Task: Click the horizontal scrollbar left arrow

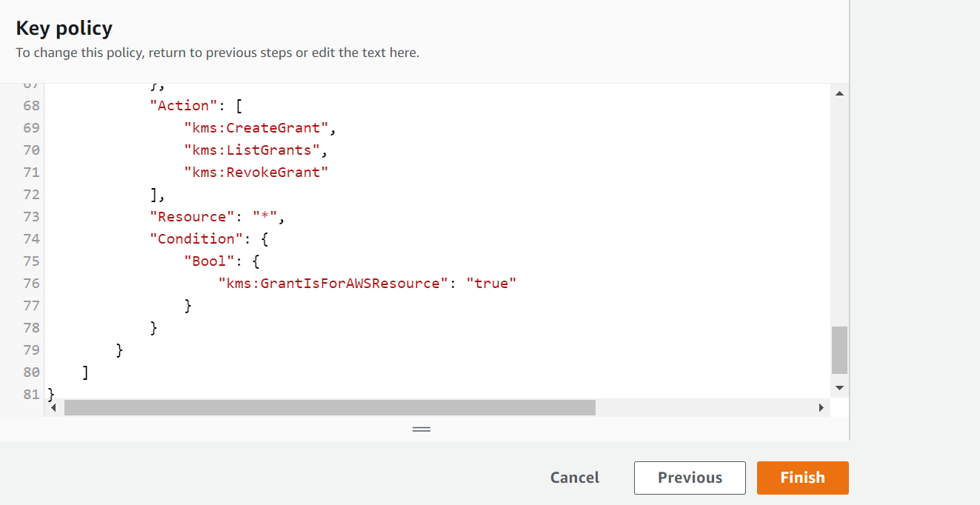Action: tap(53, 407)
